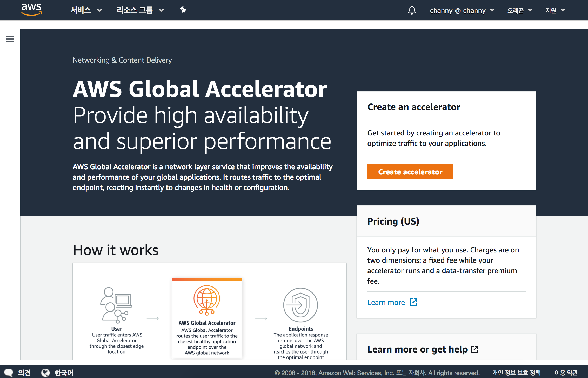Click the AWS logo home icon
Image resolution: width=588 pixels, height=378 pixels.
pos(31,10)
